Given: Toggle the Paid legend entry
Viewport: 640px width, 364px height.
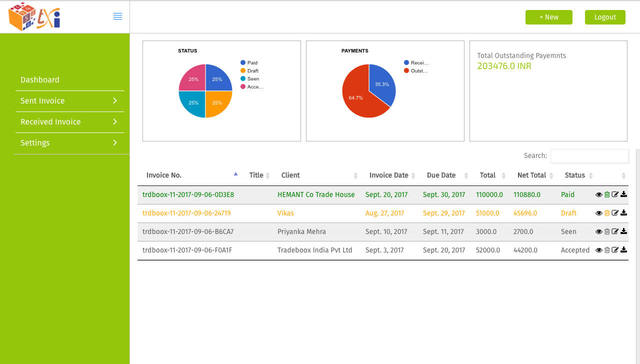Looking at the screenshot, I should point(249,62).
